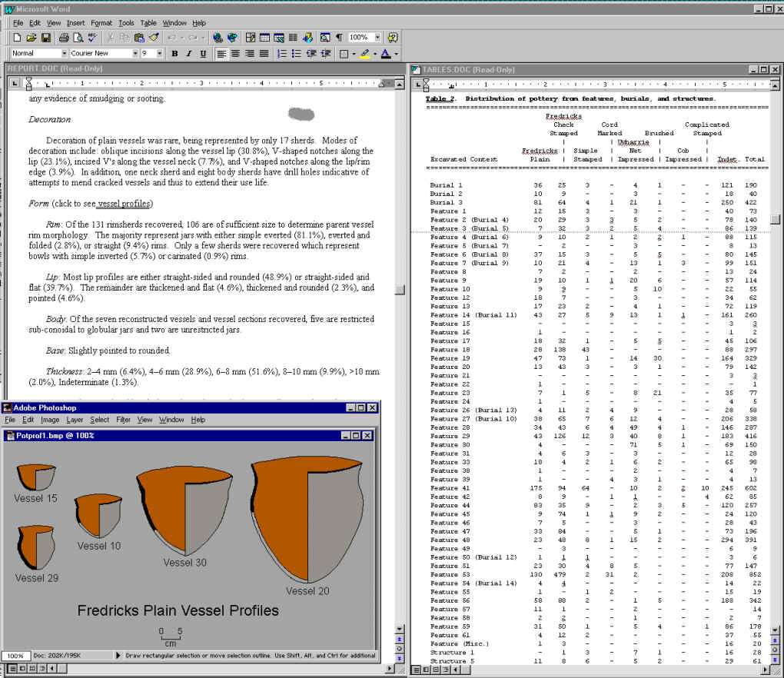
Task: Click the Cut scissors icon
Action: [111, 38]
